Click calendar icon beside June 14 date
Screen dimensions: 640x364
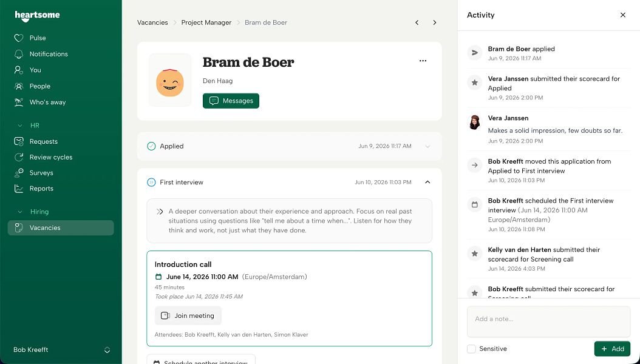point(158,277)
